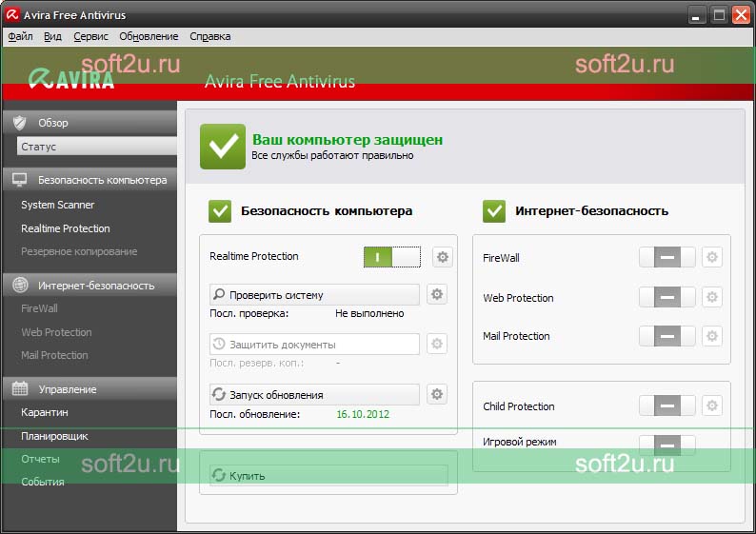Toggle the Mail Protection switch
Screen dimensions: 756x534
(667, 336)
